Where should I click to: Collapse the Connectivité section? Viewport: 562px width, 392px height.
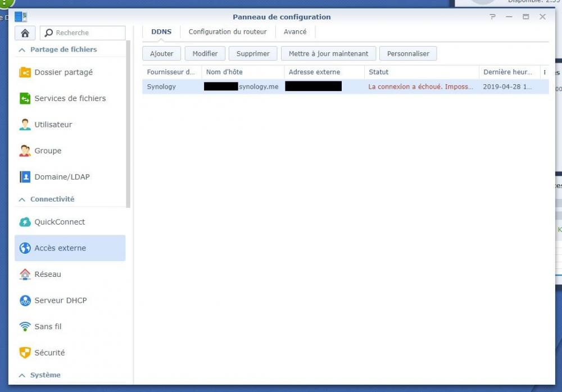coord(22,199)
